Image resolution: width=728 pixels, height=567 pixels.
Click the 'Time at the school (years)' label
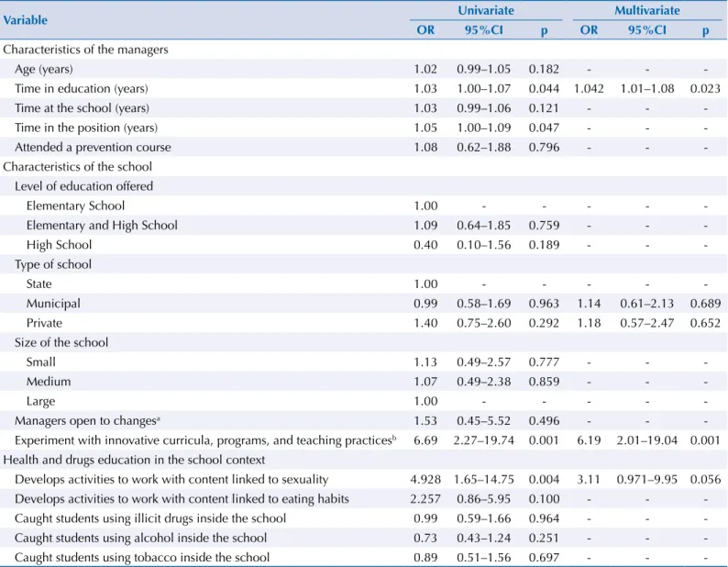(x=82, y=108)
